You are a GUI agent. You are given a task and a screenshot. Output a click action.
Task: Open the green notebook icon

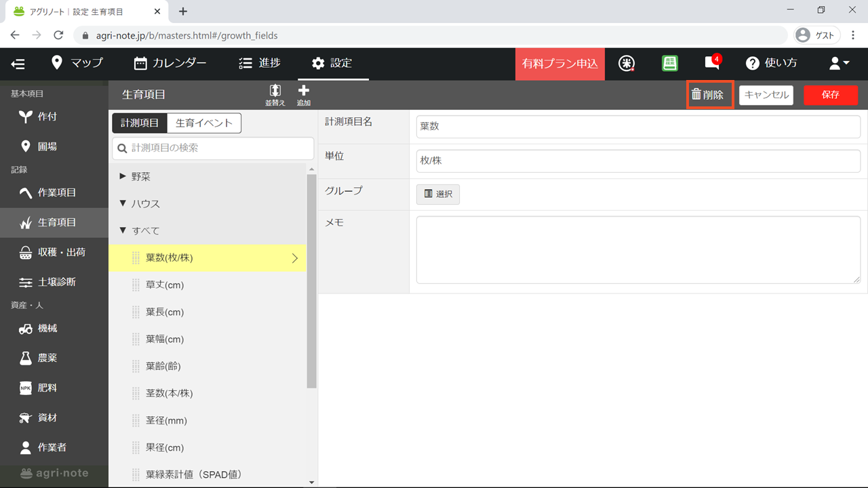click(x=670, y=63)
